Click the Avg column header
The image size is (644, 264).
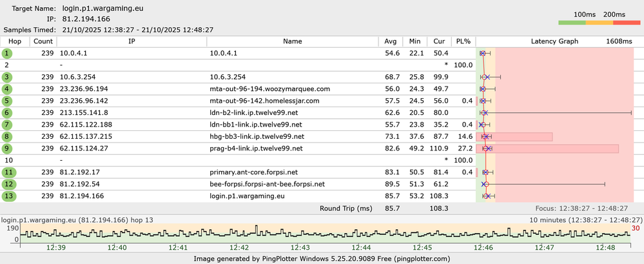coord(391,41)
